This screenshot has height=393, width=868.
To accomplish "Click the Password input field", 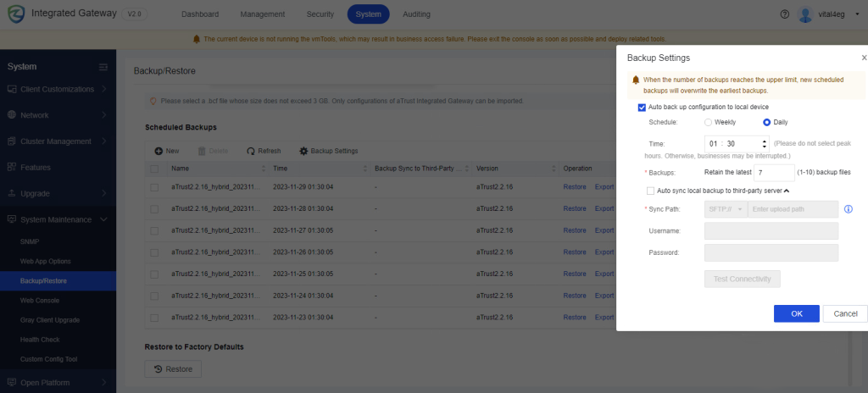I will [x=771, y=252].
